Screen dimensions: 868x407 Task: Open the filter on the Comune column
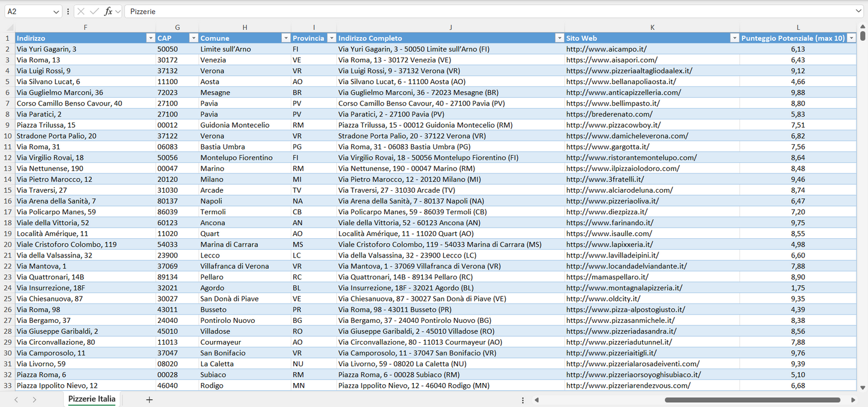tap(286, 38)
